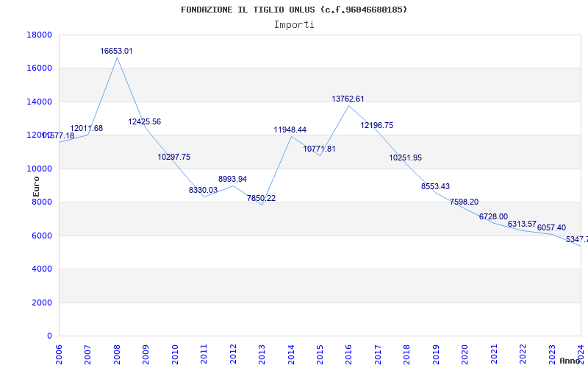The image size is (588, 368).
Task: Click the 0 y-axis tick label
Action: (49, 336)
